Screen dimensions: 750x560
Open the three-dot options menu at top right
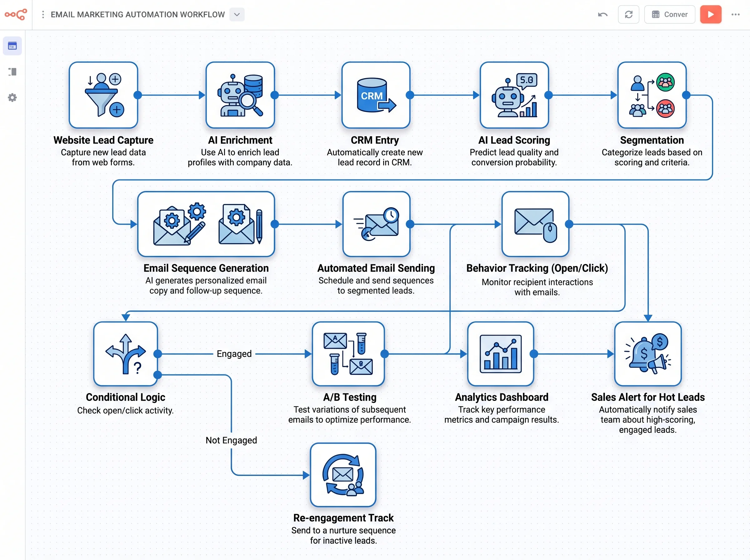click(736, 14)
